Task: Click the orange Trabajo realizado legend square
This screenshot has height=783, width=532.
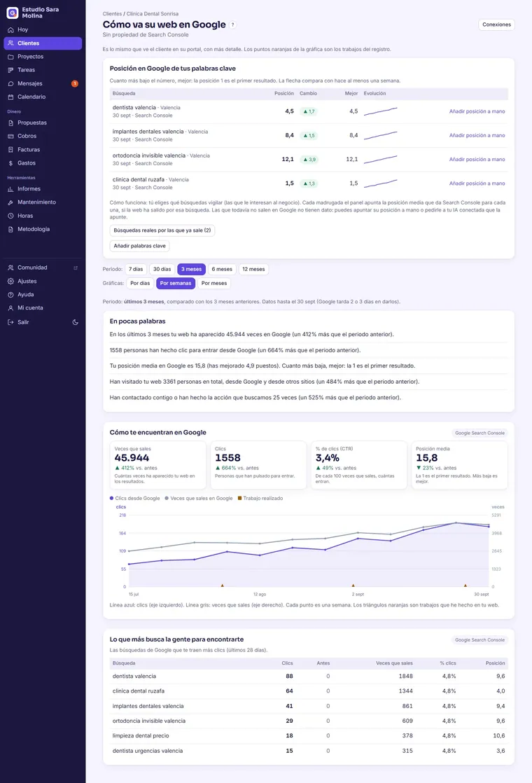Action: tap(240, 499)
